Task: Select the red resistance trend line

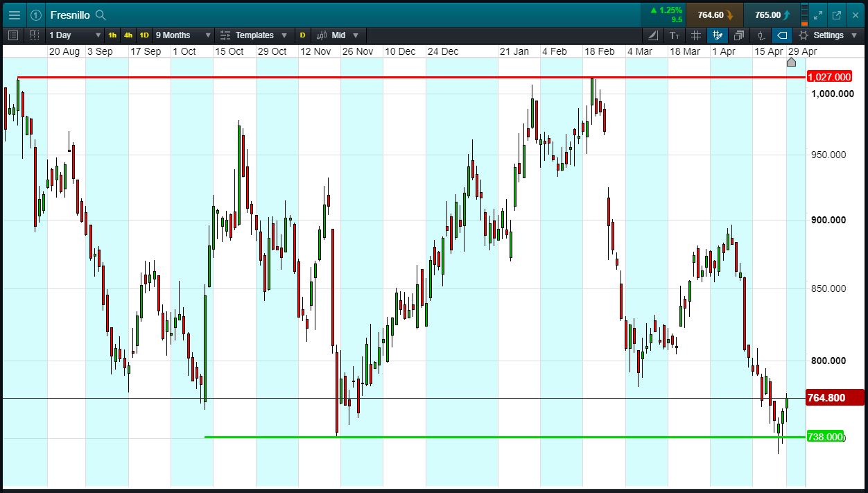Action: pyautogui.click(x=412, y=77)
